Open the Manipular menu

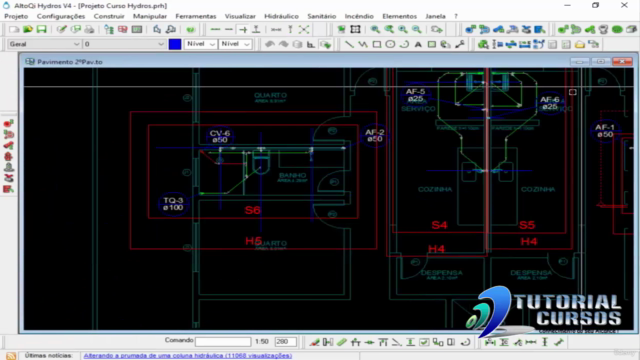click(x=150, y=16)
